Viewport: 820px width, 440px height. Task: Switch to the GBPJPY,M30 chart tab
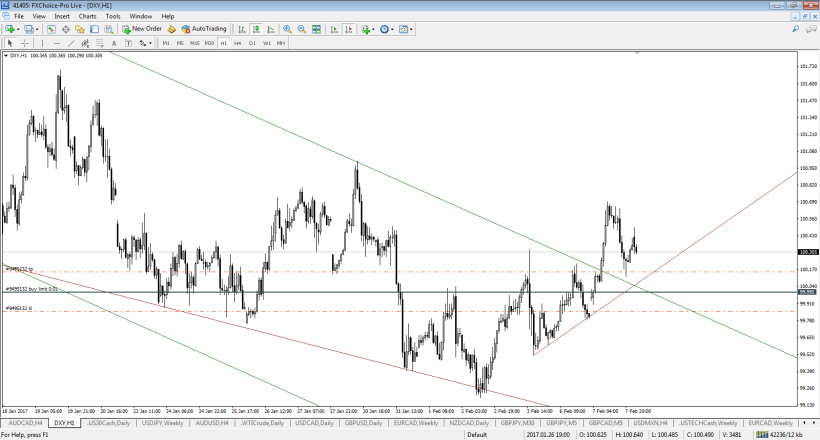click(x=517, y=423)
